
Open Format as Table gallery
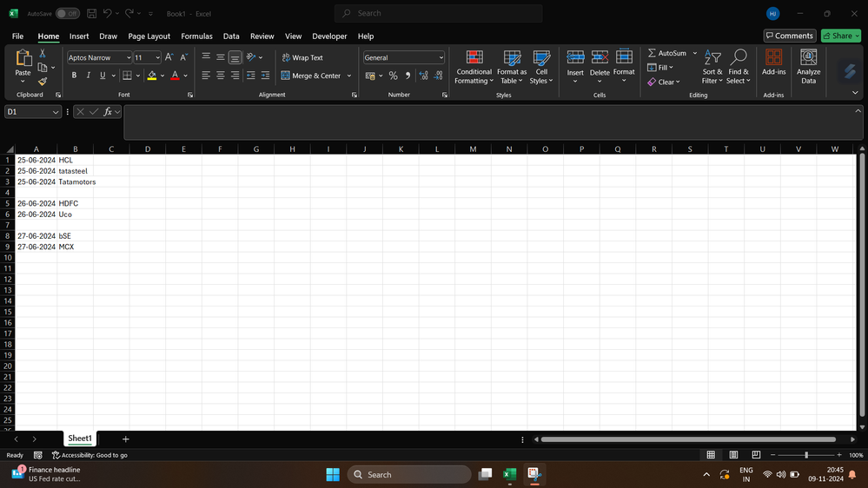point(512,67)
